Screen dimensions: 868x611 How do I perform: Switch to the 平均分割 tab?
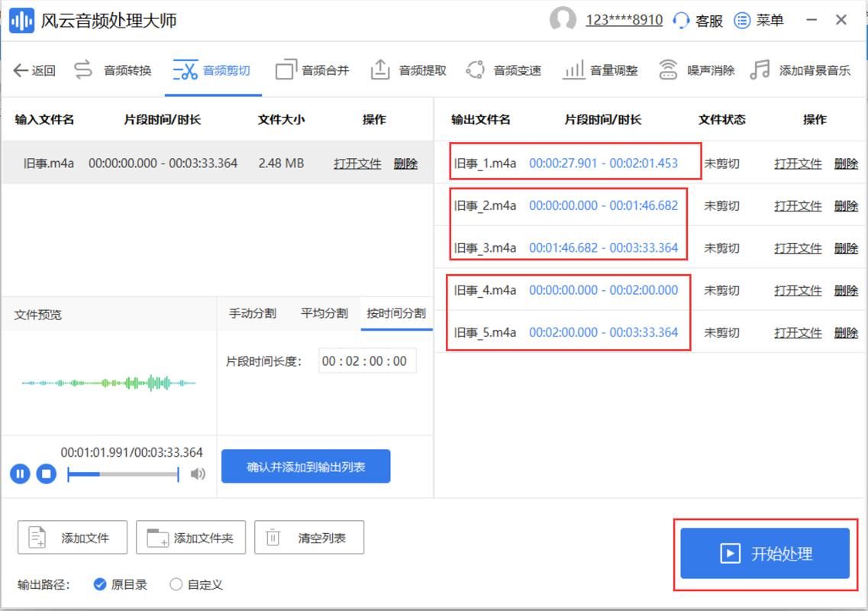coord(324,313)
